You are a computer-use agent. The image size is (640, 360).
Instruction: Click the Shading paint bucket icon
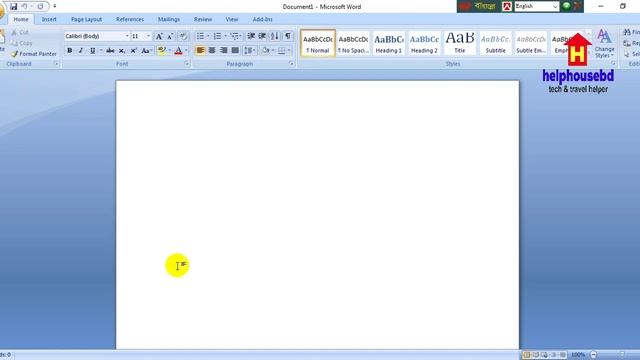[265, 51]
